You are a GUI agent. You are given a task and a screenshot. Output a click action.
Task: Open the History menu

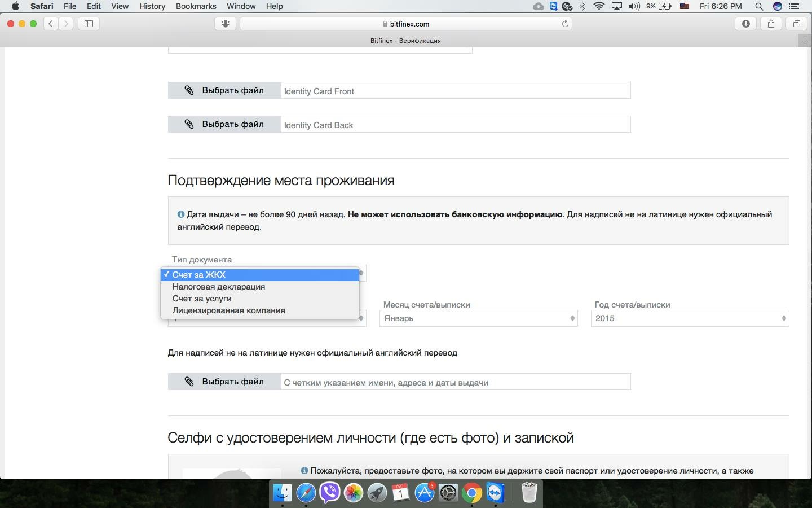[152, 6]
